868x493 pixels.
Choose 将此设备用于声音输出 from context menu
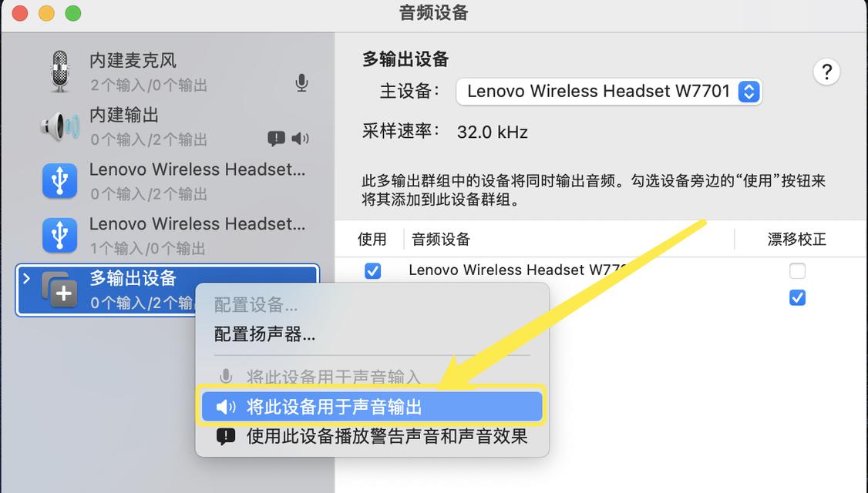[x=372, y=407]
